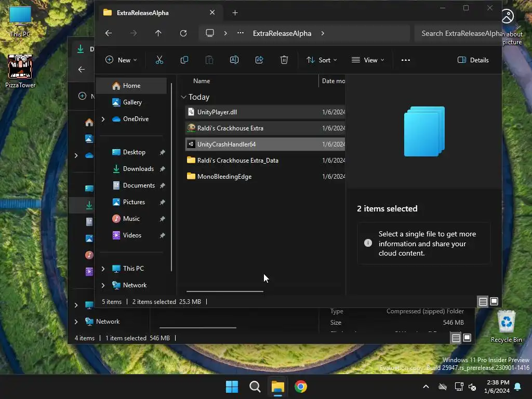
Task: Open the notification bell in system tray
Action: (518, 387)
